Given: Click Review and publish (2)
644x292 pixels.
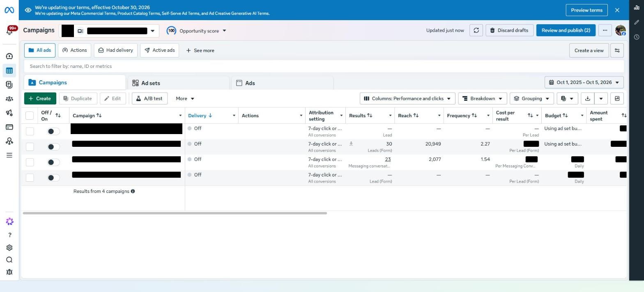Looking at the screenshot, I should coord(566,30).
